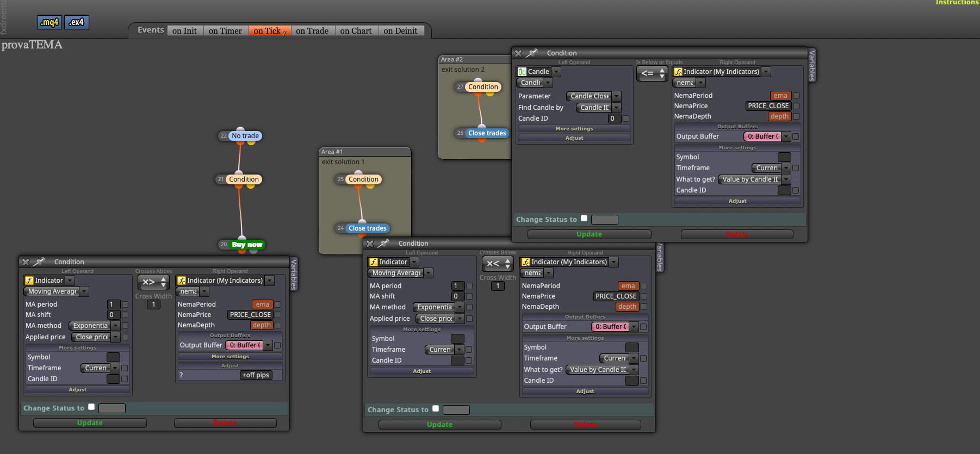Pin the Crosses Below Condition panel
The height and width of the screenshot is (454, 980).
coord(383,244)
